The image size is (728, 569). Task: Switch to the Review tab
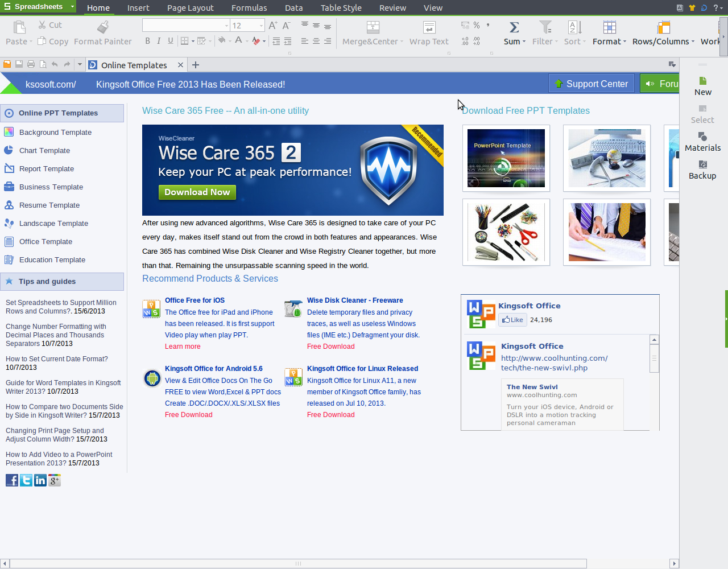[x=392, y=8]
